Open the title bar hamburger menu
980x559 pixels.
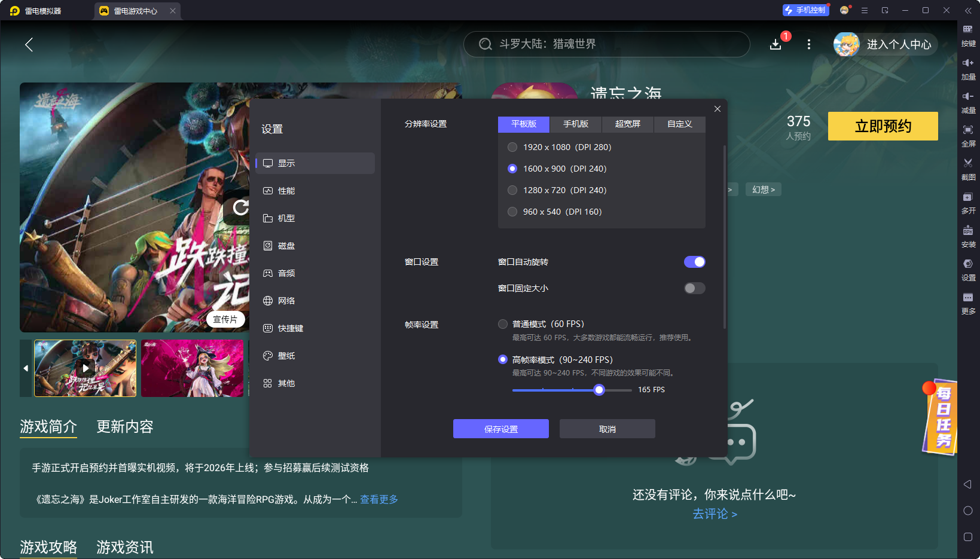pos(865,10)
